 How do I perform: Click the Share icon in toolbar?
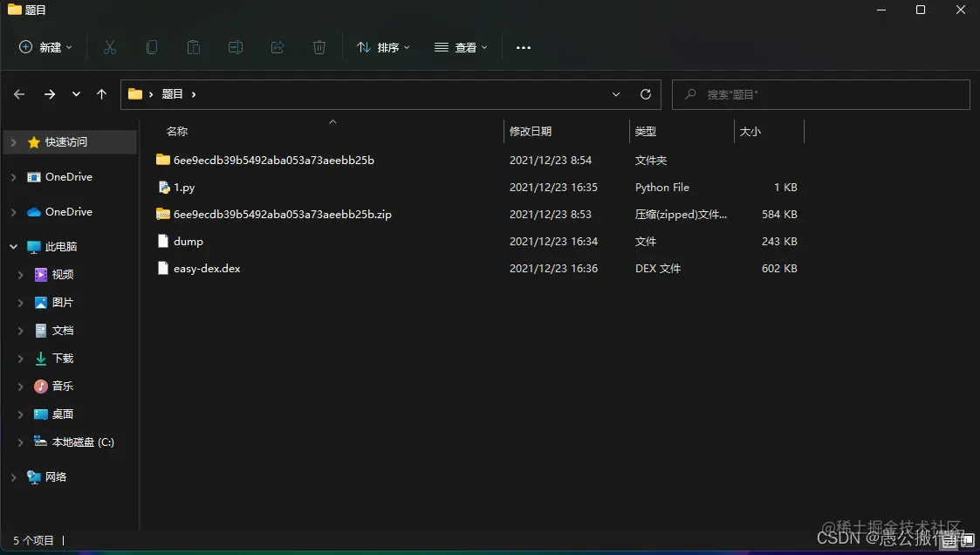tap(278, 47)
